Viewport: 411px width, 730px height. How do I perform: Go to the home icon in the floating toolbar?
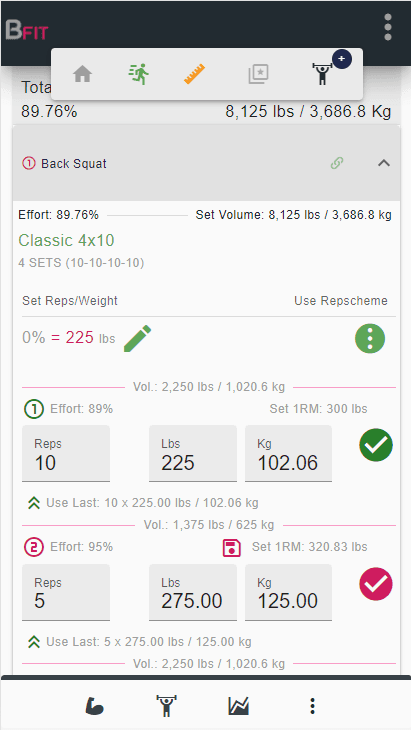click(82, 74)
